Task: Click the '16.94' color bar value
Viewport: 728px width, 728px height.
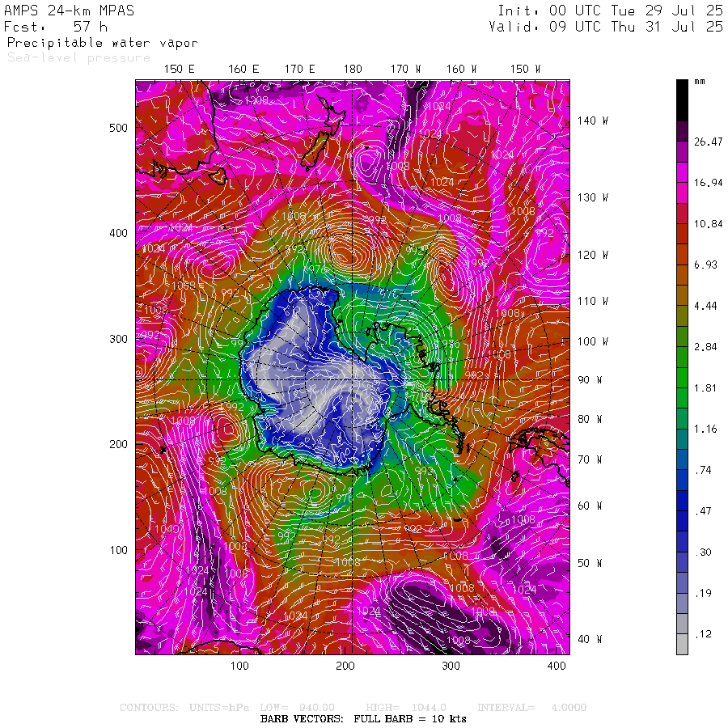Action: tap(708, 183)
